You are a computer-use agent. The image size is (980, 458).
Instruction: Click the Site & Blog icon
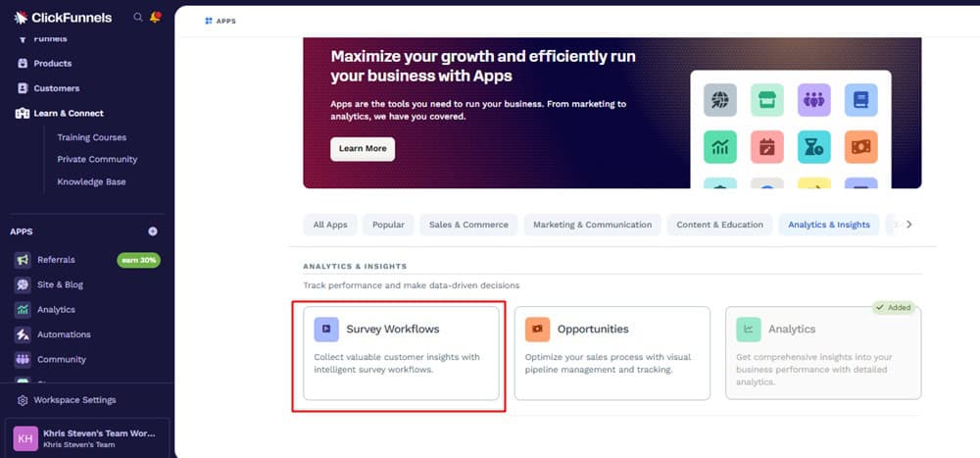click(x=23, y=284)
